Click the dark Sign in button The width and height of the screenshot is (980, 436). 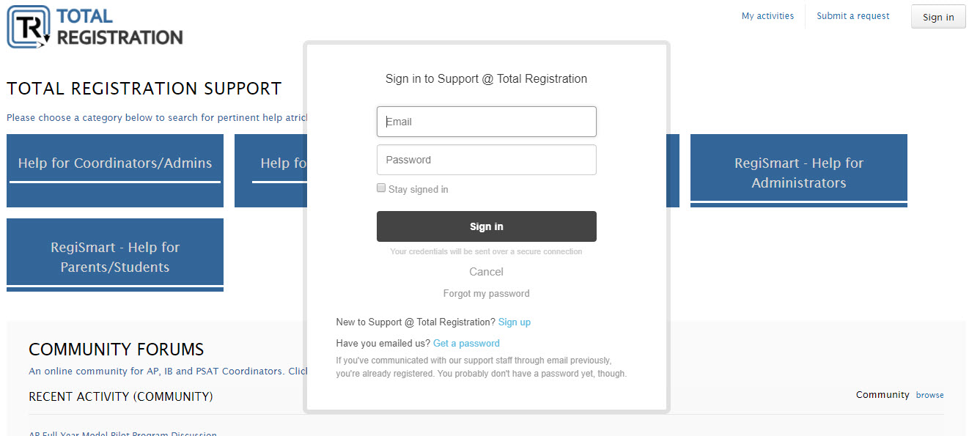coord(487,226)
